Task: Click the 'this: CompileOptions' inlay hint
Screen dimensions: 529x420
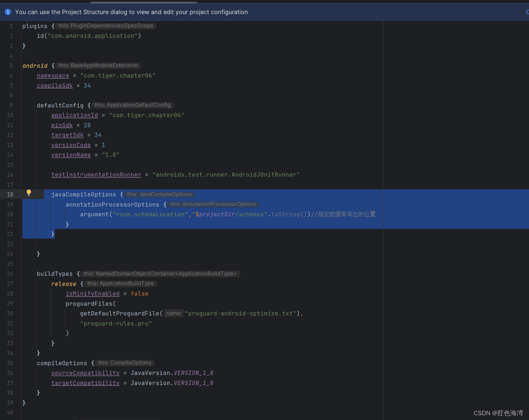Action: pyautogui.click(x=124, y=363)
